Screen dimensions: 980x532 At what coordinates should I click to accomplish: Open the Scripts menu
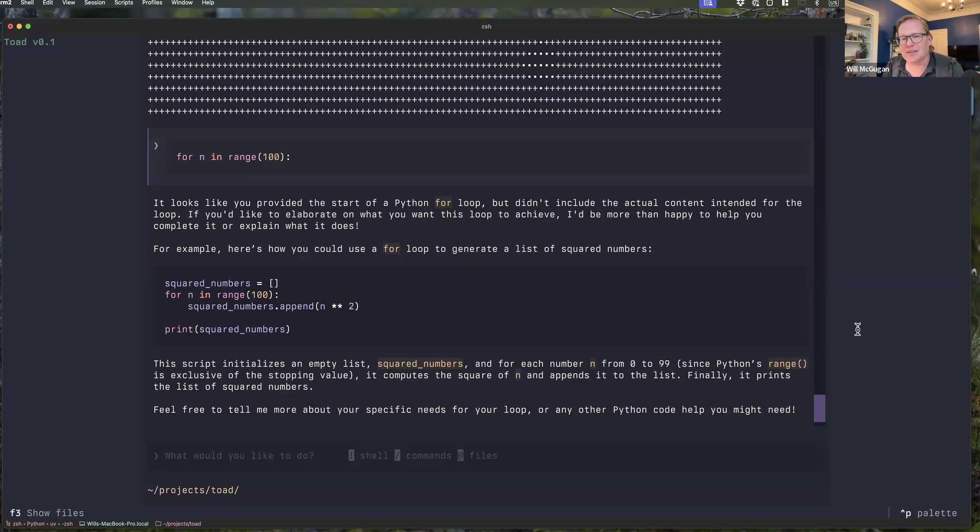pyautogui.click(x=124, y=3)
